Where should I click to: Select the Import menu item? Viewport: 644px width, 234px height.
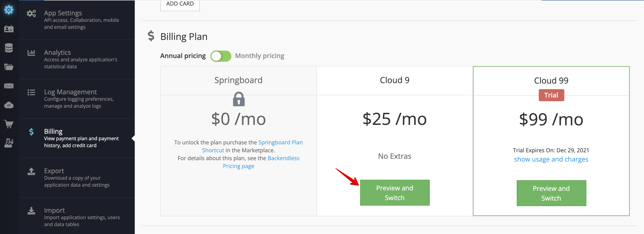point(77,217)
